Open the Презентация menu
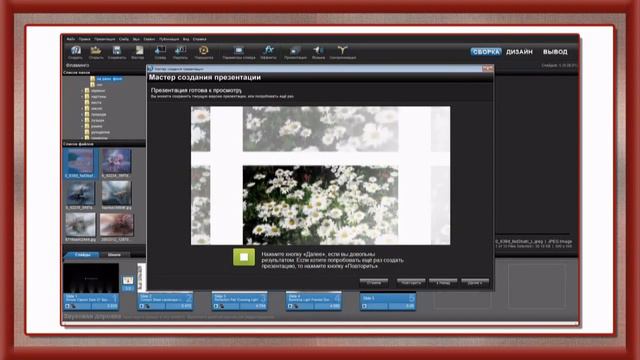The width and height of the screenshot is (640, 360). (x=104, y=39)
